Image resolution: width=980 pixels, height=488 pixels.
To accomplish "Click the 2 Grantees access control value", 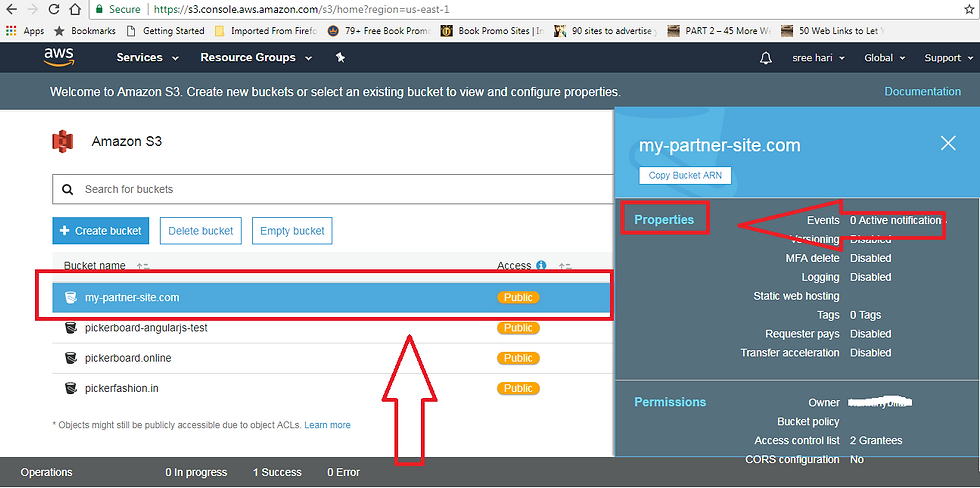I will [876, 441].
